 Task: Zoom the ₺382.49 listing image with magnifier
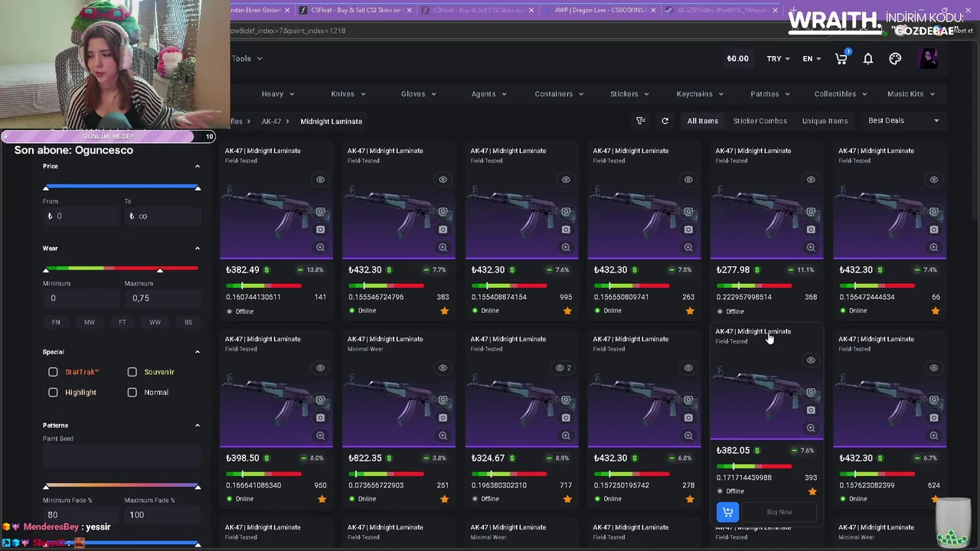coord(320,247)
